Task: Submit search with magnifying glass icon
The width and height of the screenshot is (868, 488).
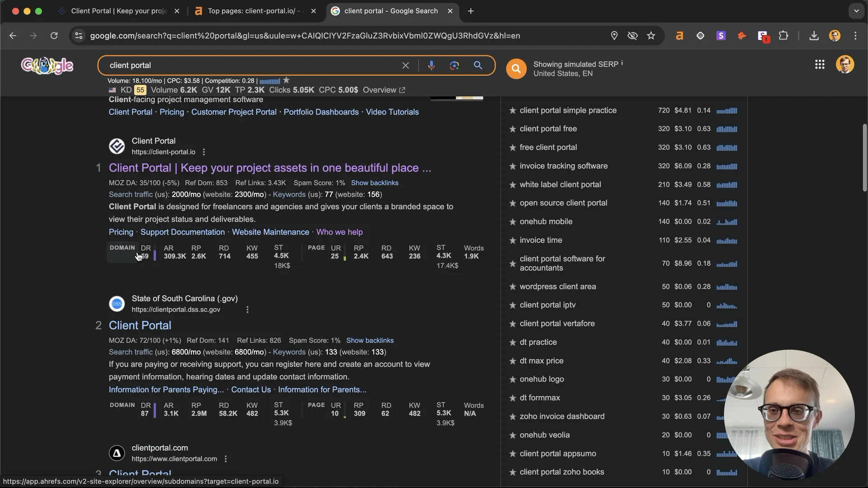Action: (478, 66)
